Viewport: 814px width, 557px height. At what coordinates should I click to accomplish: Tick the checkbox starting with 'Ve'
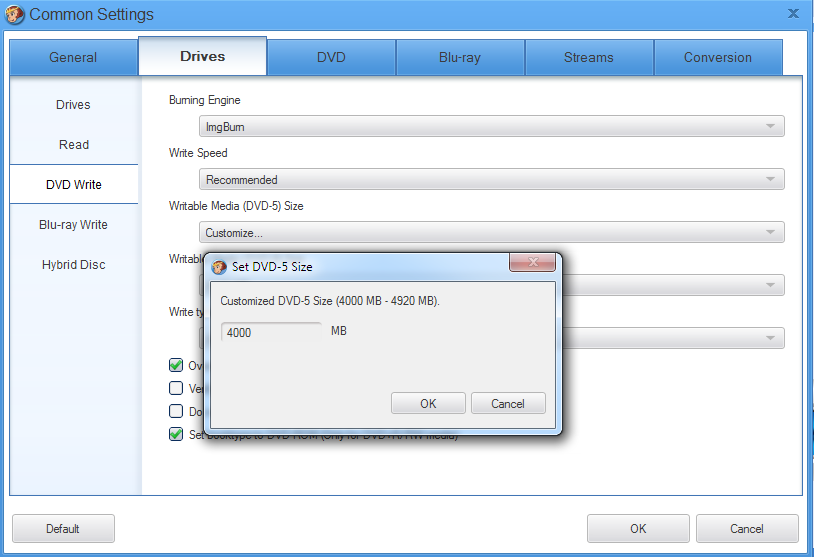click(176, 388)
